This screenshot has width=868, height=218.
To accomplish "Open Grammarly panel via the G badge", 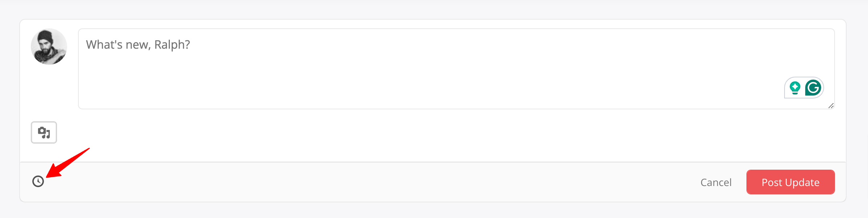I will coord(813,88).
